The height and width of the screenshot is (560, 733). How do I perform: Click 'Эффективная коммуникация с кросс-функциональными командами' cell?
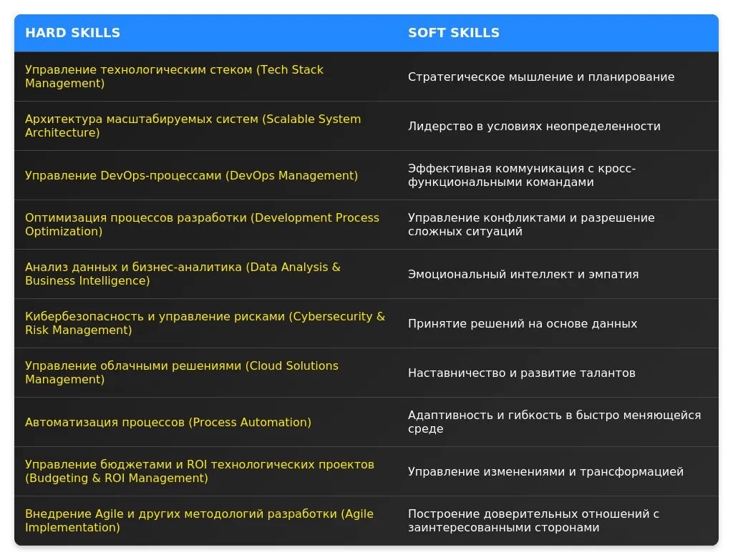558,176
